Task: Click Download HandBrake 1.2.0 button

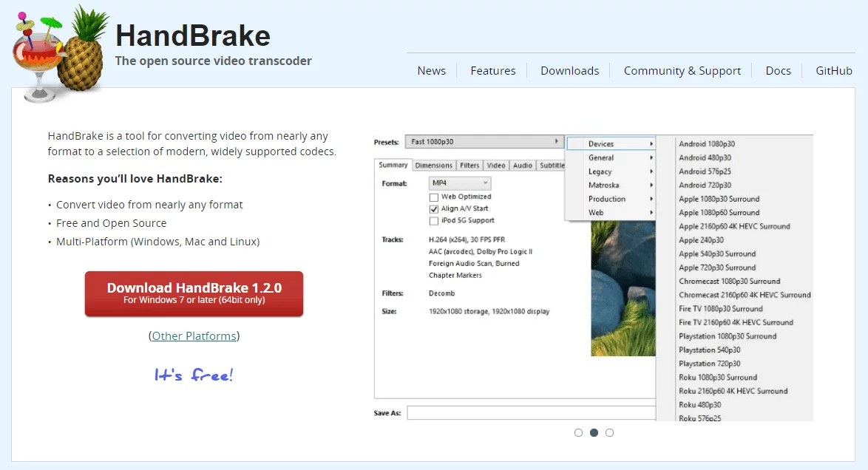Action: click(194, 293)
